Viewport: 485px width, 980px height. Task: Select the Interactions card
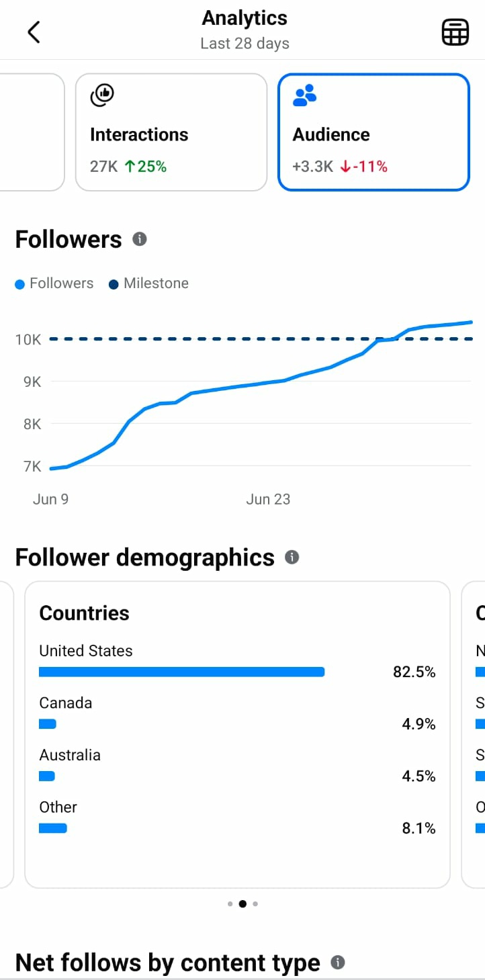click(171, 132)
